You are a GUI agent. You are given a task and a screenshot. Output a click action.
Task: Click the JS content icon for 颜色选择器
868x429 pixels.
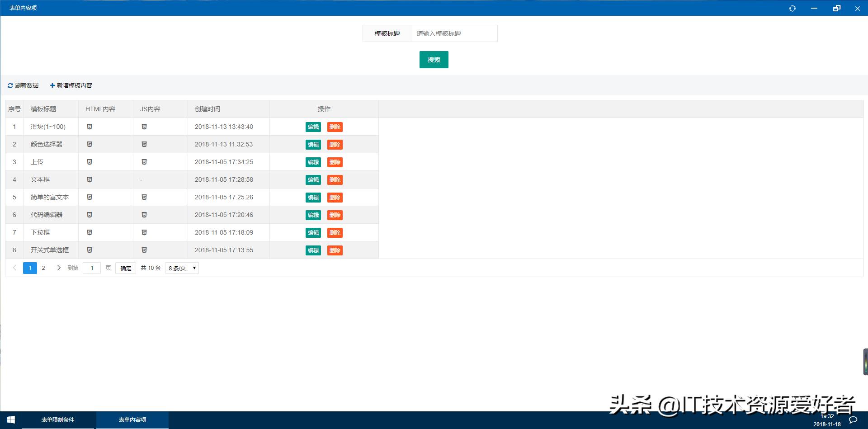144,144
